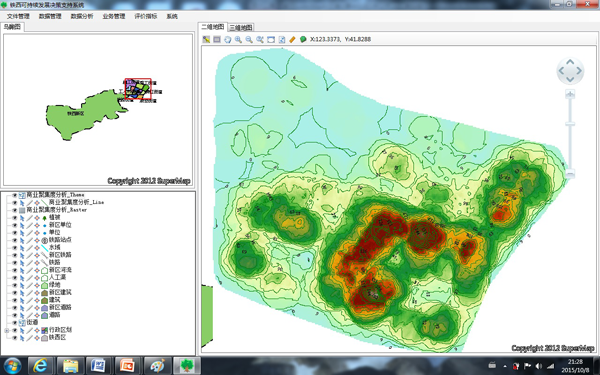Select the rectangle selection tool

click(217, 39)
